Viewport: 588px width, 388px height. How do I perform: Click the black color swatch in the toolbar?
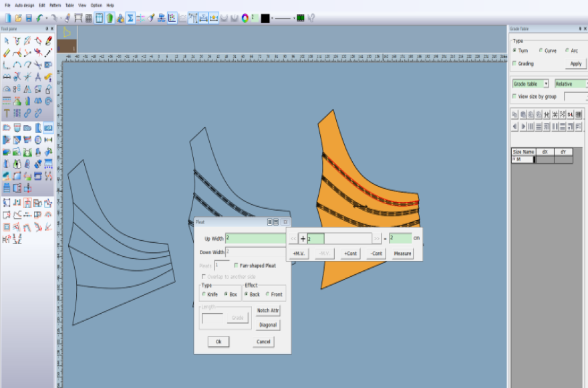coord(265,18)
